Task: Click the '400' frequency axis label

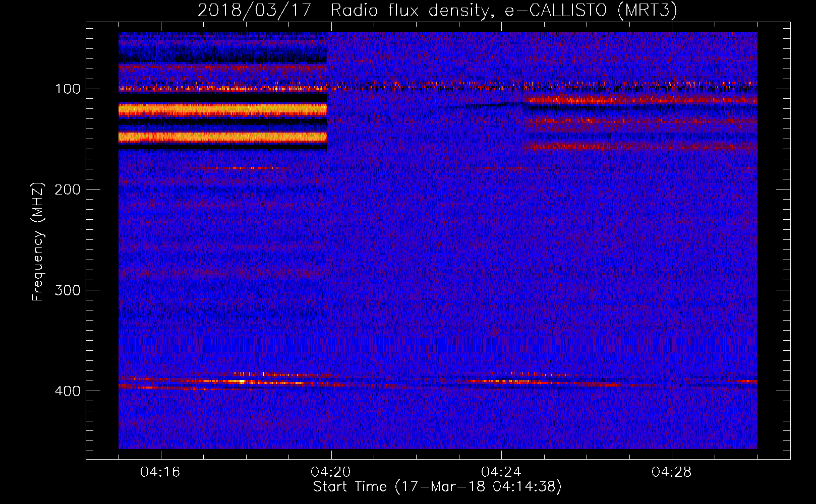Action: pyautogui.click(x=68, y=392)
